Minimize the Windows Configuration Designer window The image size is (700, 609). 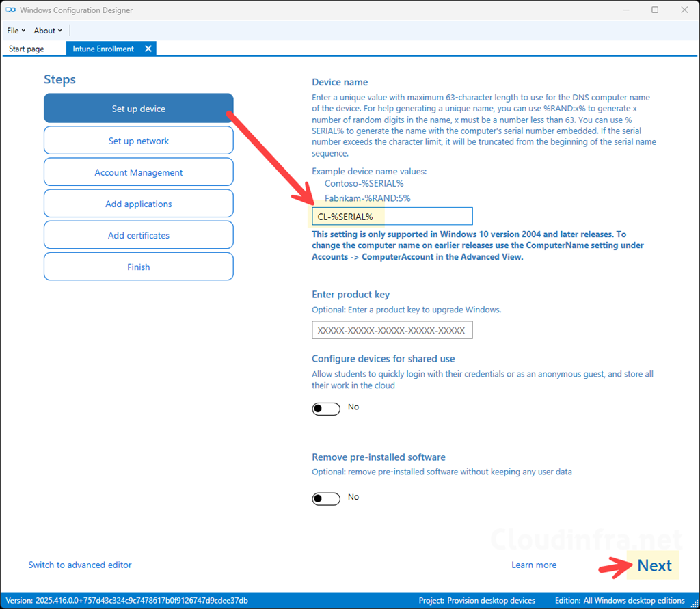(x=626, y=10)
